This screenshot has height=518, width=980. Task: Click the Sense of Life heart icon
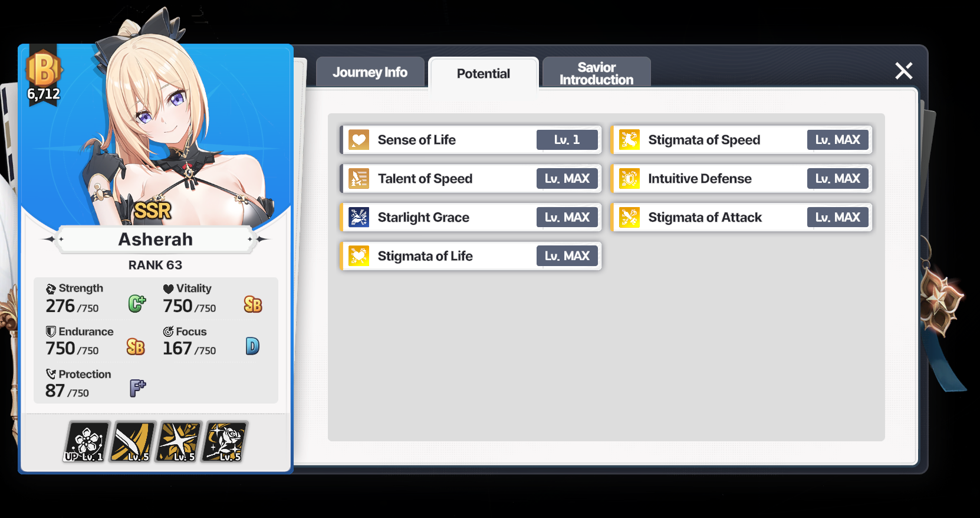tap(359, 140)
